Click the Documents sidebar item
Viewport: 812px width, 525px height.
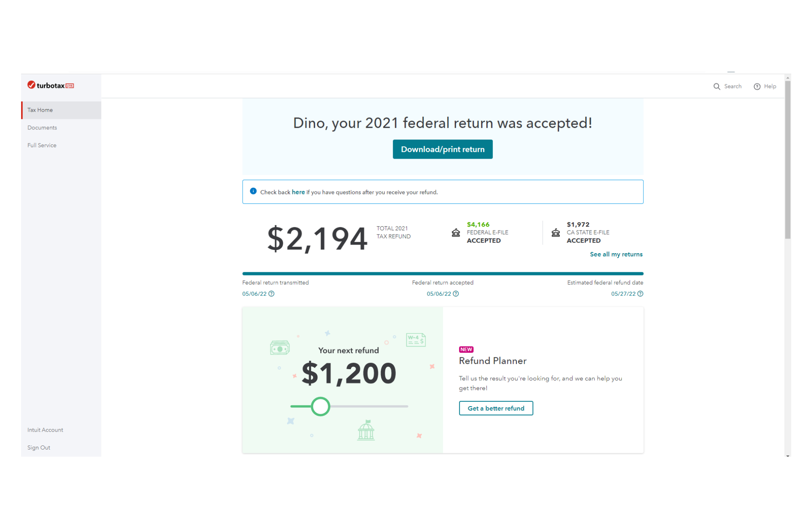coord(42,128)
